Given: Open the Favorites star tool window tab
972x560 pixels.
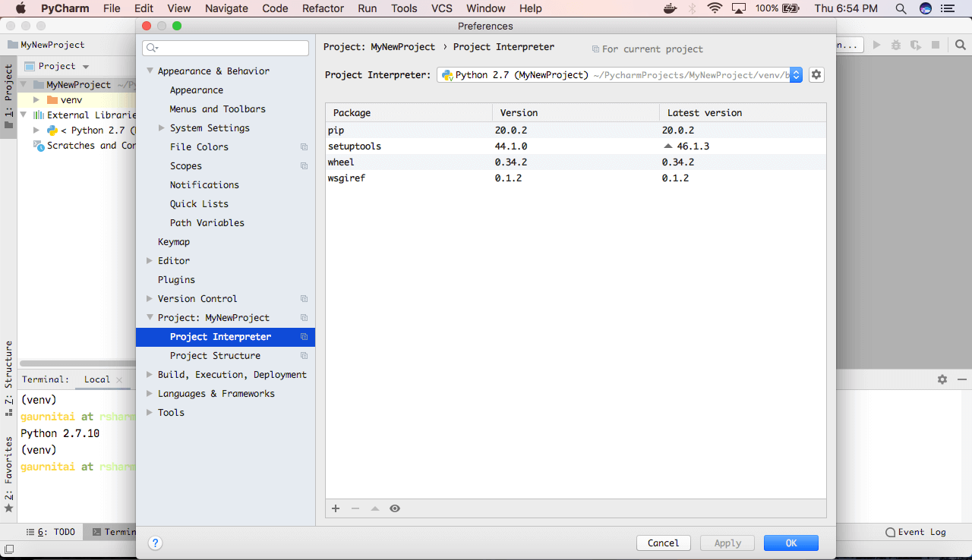Looking at the screenshot, I should (8, 474).
